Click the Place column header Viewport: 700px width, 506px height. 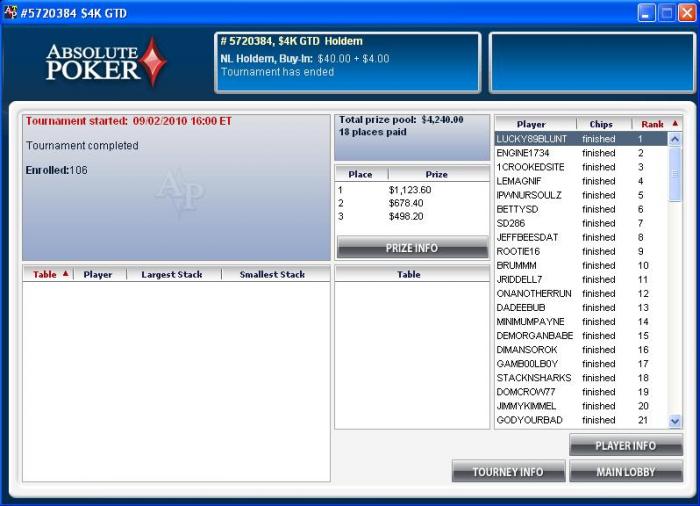[362, 174]
